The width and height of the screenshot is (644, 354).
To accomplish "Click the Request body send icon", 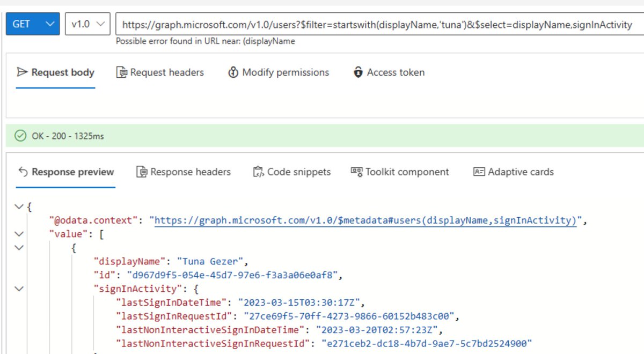I will 21,72.
